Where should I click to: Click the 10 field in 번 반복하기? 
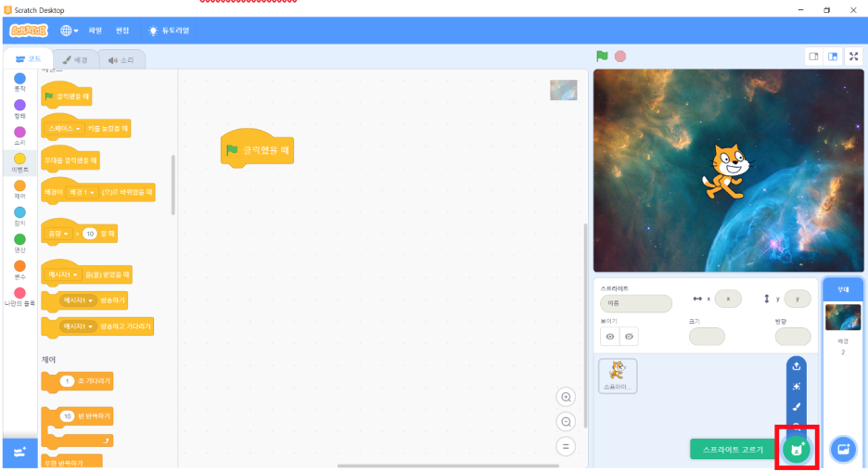(67, 416)
